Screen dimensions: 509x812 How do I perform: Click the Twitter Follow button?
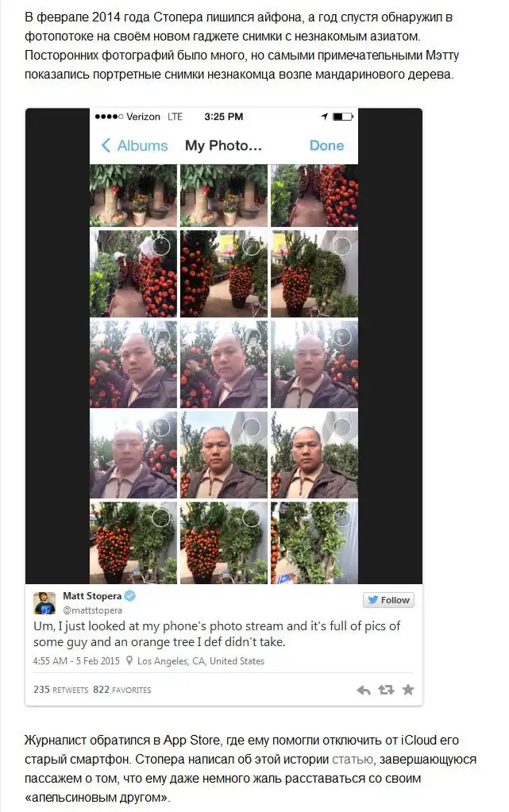tap(389, 600)
